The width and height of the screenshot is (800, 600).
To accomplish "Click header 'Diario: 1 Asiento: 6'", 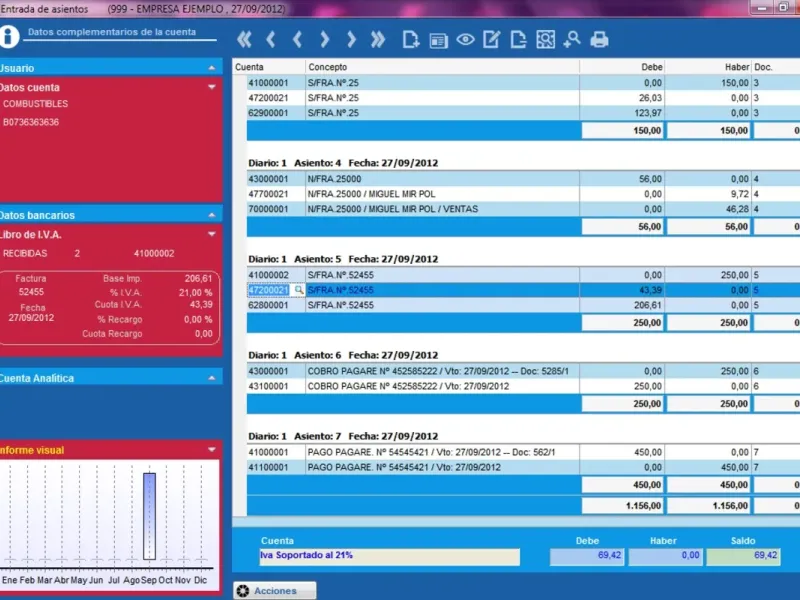I will coord(343,355).
